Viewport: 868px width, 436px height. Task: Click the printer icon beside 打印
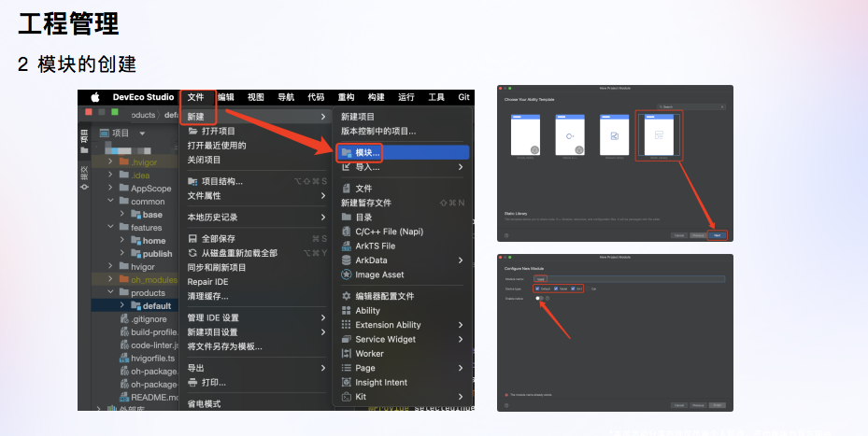(192, 382)
